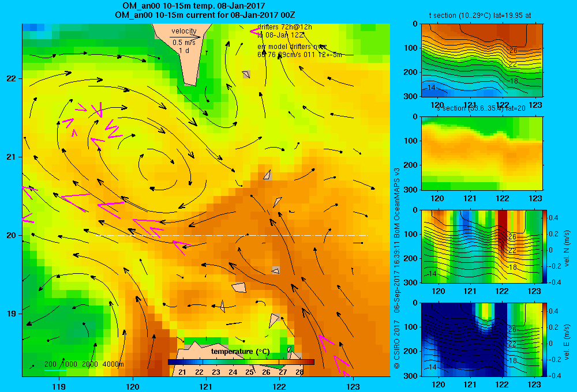Click longitude label 120 under main map
Image resolution: width=577 pixels, height=392 pixels.
click(133, 386)
